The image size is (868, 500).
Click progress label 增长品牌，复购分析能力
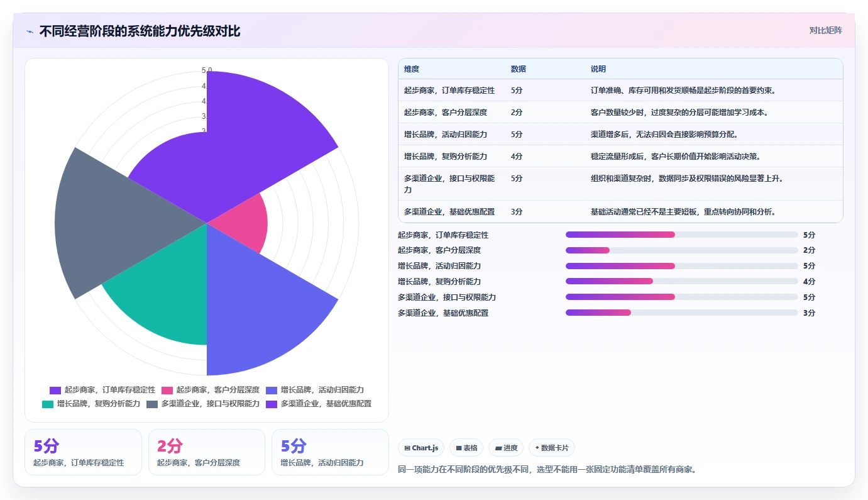pyautogui.click(x=439, y=282)
